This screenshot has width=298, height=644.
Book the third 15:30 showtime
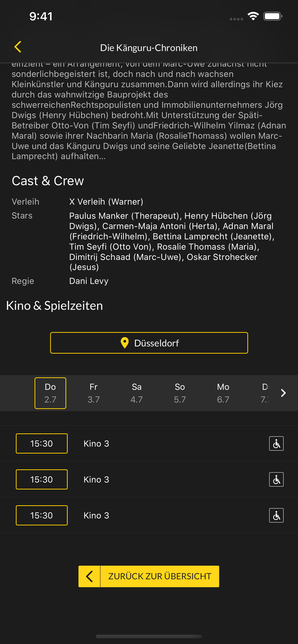pos(42,516)
